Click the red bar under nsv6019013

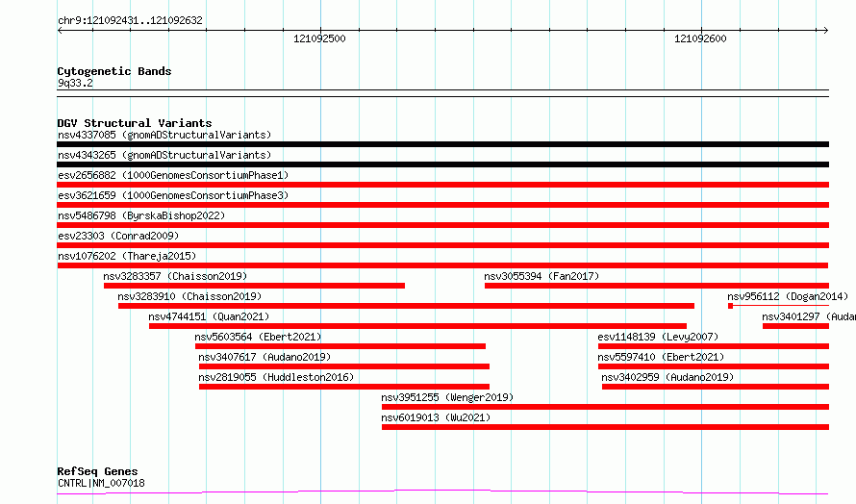pyautogui.click(x=605, y=428)
